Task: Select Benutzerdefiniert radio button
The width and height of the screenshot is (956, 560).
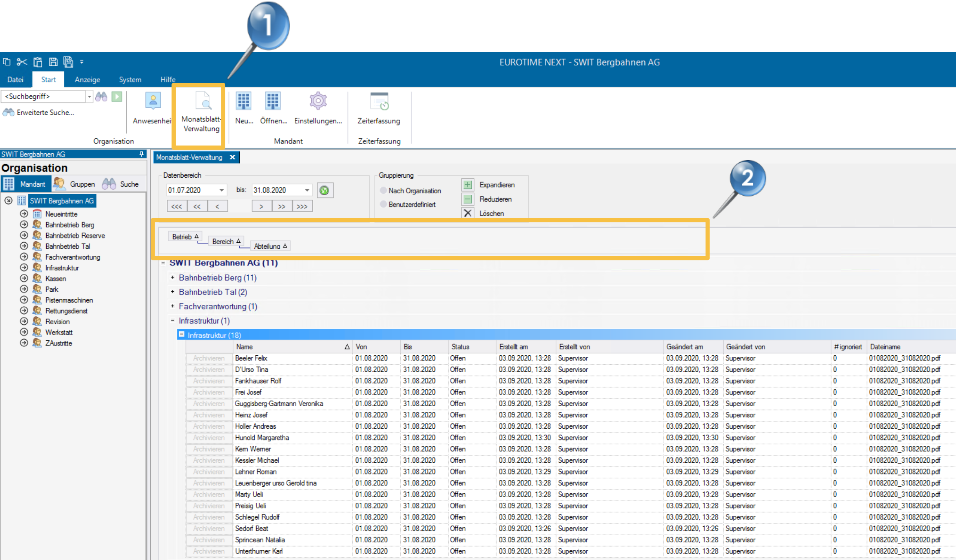Action: pyautogui.click(x=383, y=205)
